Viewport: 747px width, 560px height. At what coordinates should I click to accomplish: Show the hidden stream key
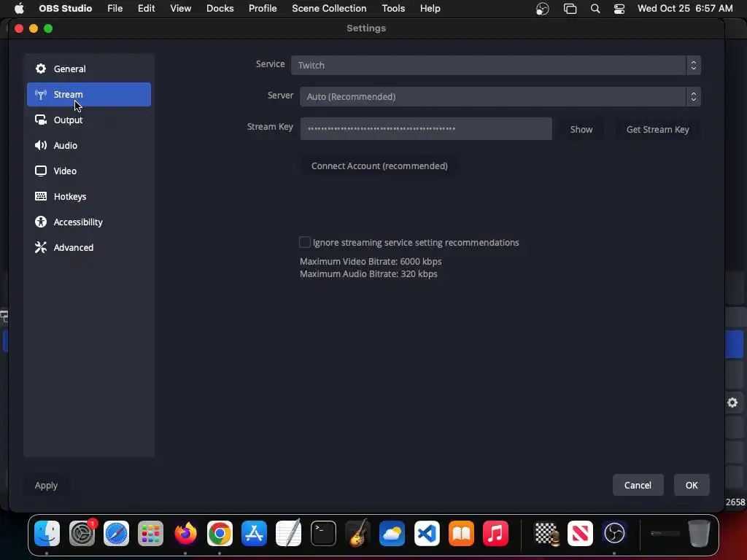(x=581, y=130)
